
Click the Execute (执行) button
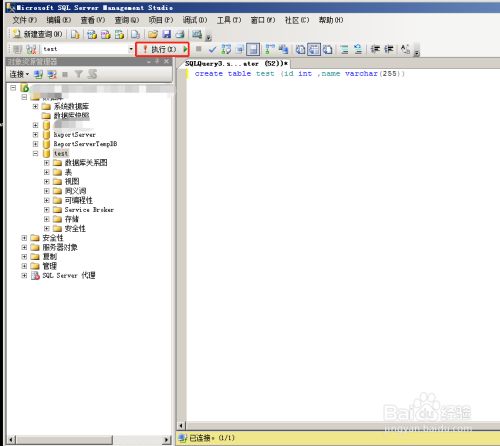[x=159, y=49]
